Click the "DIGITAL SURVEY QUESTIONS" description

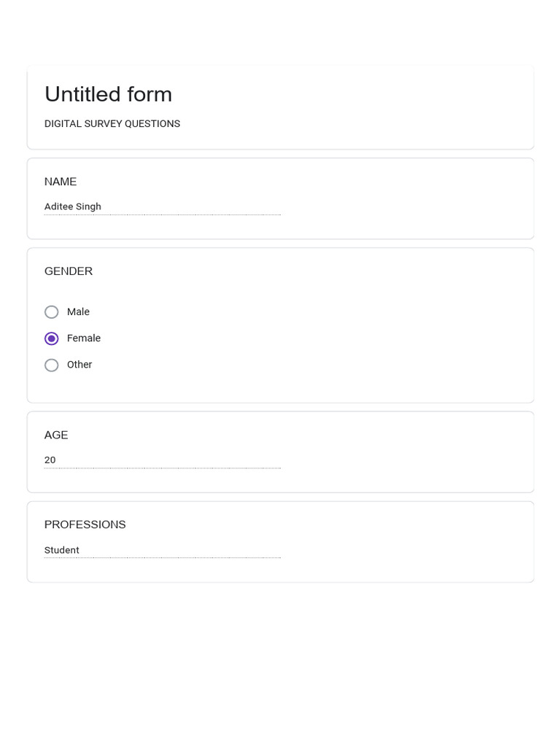(112, 124)
